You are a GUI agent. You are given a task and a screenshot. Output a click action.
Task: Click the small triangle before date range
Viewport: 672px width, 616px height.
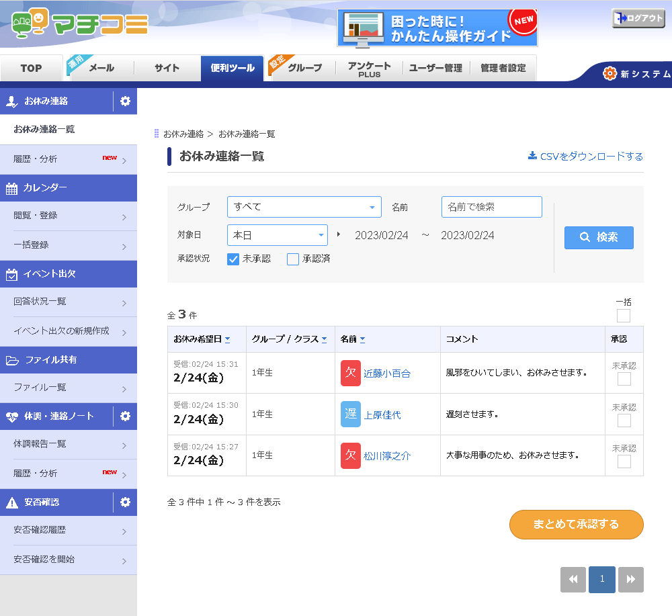pos(339,234)
